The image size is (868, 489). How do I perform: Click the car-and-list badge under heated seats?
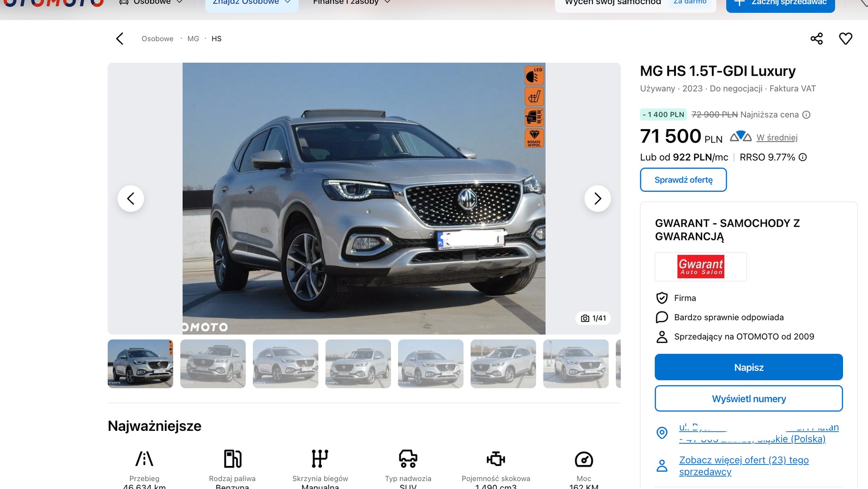click(534, 117)
